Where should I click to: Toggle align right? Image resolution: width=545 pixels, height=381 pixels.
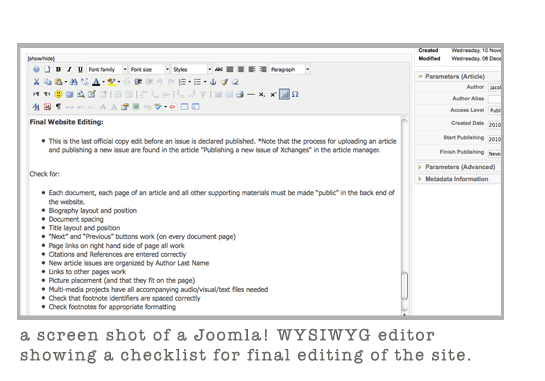(263, 70)
